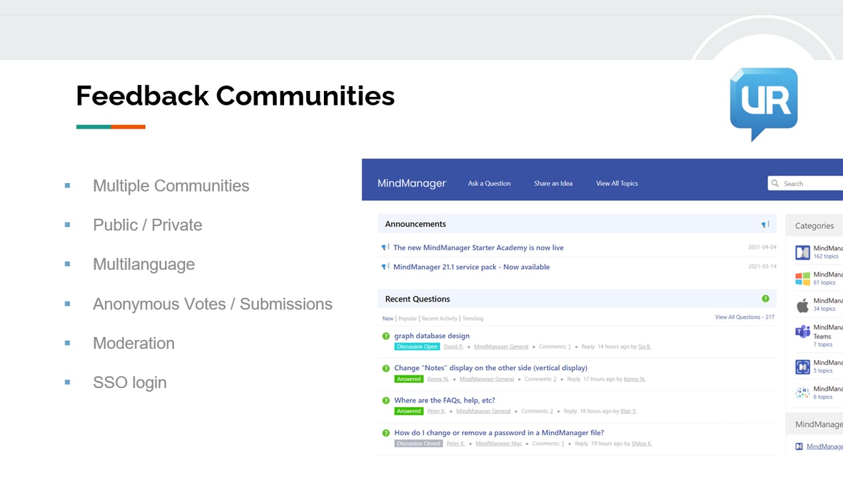Viewport: 843px width, 504px height.
Task: Click View All Questions link
Action: tap(745, 317)
